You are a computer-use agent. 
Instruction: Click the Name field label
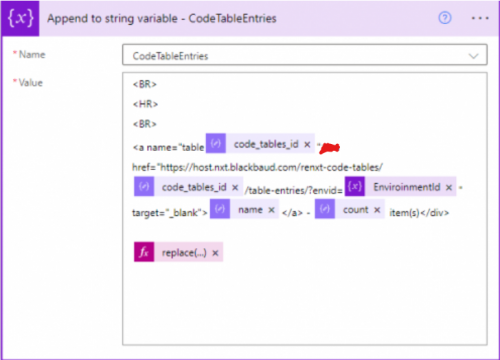click(32, 54)
